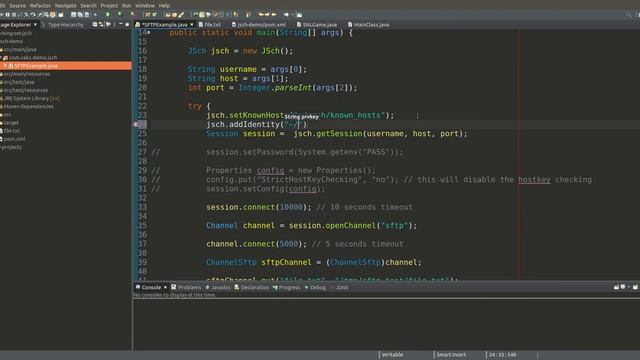
Task: Close the SFTPExample.java editor tab
Action: [x=191, y=25]
